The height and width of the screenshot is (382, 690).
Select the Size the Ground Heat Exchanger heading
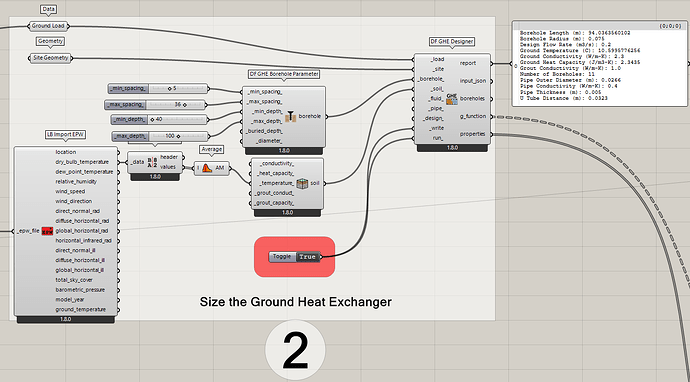point(296,302)
